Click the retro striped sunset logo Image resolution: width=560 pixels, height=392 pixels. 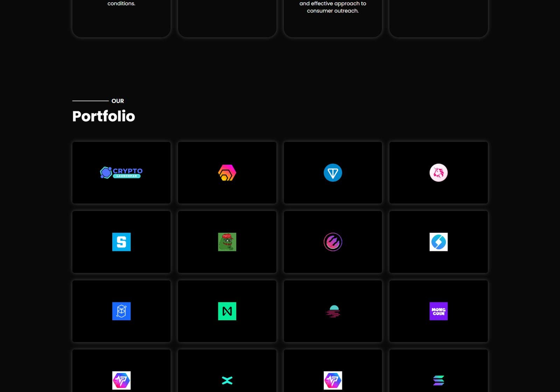click(x=333, y=311)
